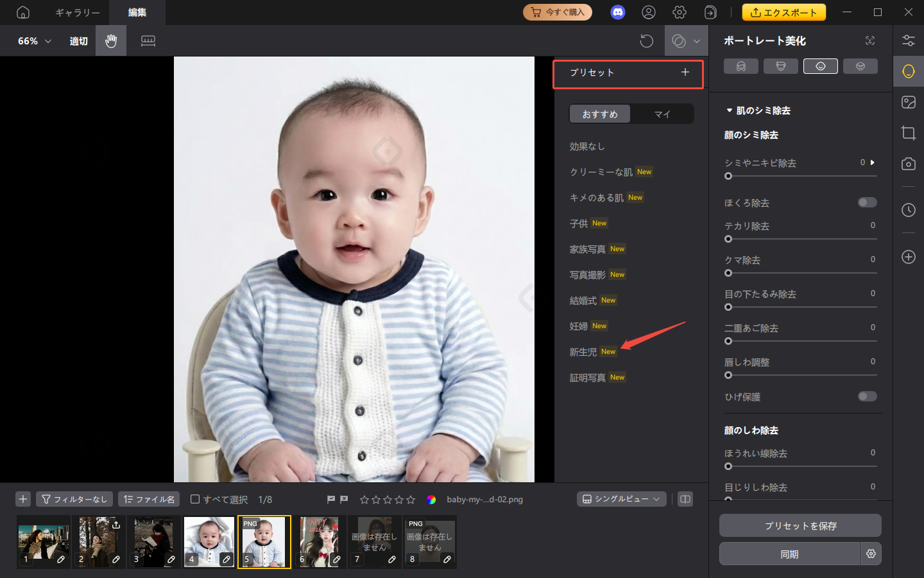This screenshot has height=578, width=924.
Task: Enable the ほくろ除去 toggle
Action: [x=867, y=202]
